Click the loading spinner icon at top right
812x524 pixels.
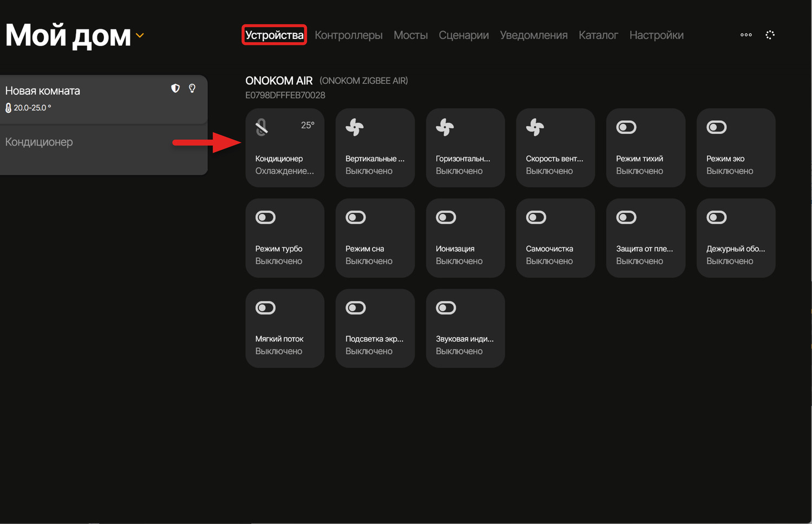coord(770,35)
